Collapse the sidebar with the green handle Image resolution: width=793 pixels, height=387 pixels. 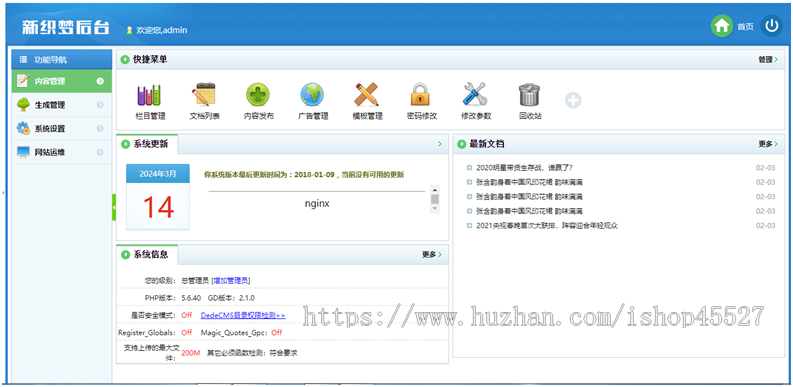tap(114, 207)
